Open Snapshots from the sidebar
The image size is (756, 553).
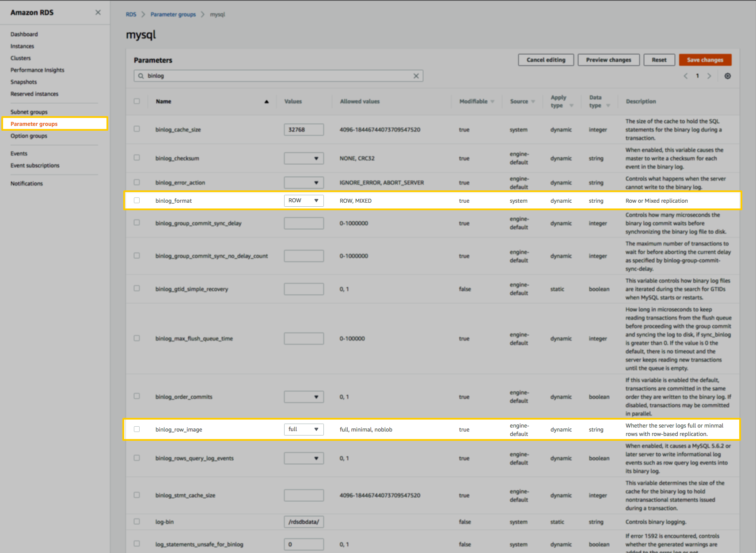(x=23, y=82)
